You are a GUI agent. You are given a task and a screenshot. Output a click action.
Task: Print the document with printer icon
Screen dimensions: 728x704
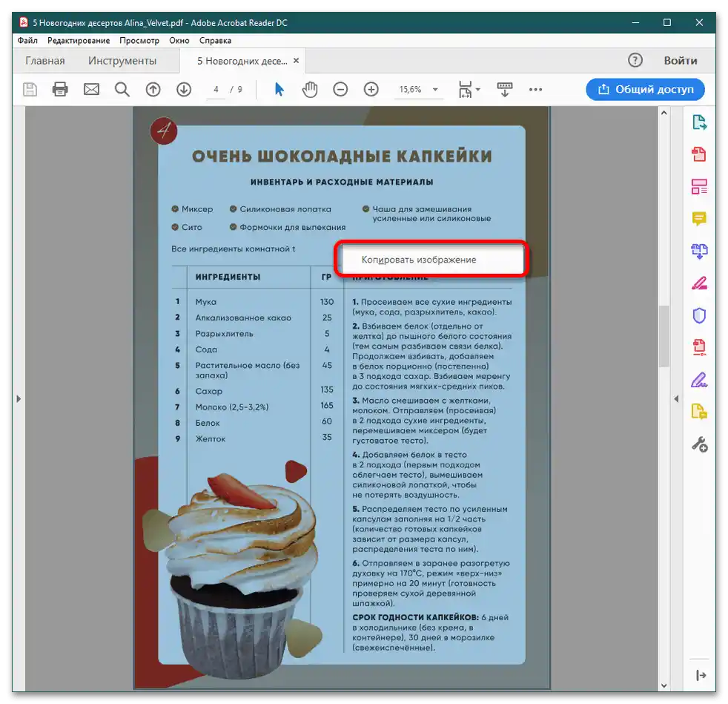tap(60, 89)
